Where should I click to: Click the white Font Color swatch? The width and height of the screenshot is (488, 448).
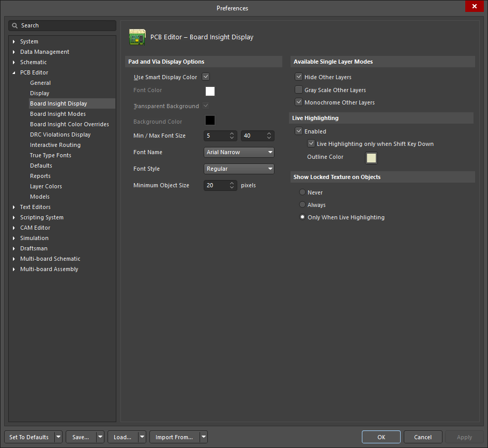click(210, 91)
